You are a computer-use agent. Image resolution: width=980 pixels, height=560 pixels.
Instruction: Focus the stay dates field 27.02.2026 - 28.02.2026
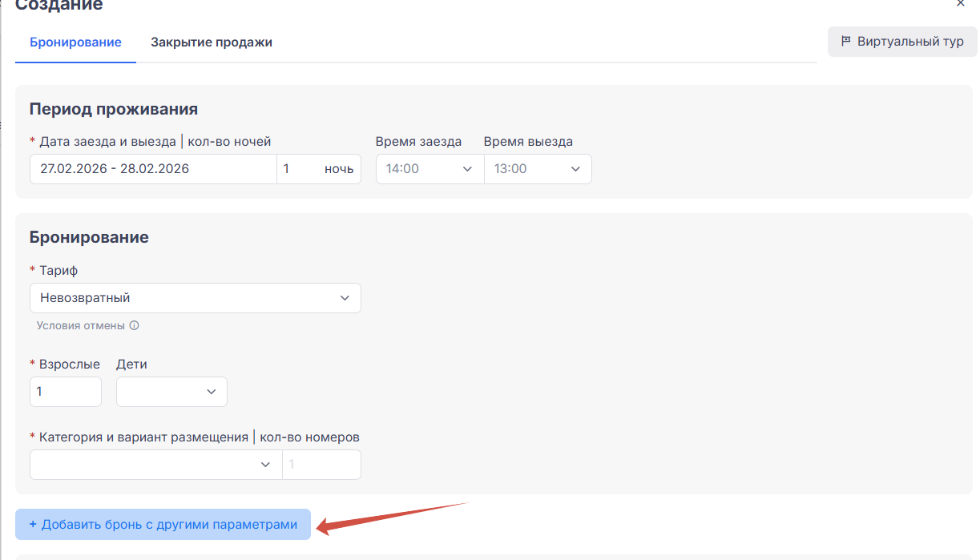point(153,169)
